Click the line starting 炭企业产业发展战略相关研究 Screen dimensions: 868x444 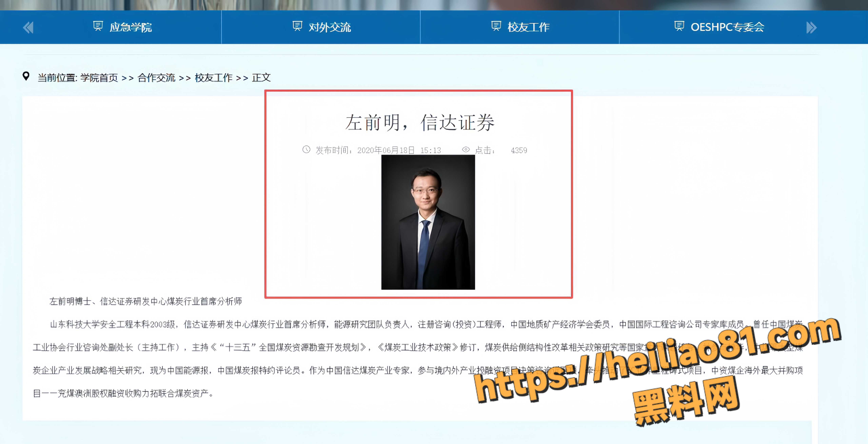coord(418,370)
